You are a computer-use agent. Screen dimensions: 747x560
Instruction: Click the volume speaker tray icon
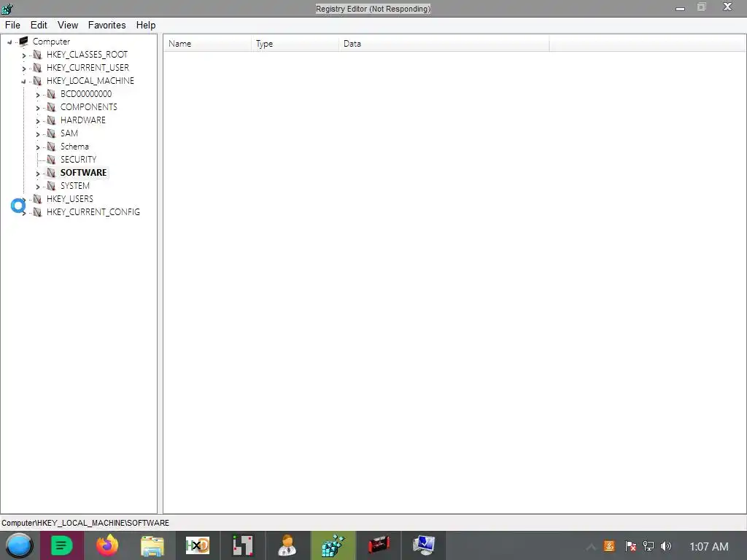point(666,546)
